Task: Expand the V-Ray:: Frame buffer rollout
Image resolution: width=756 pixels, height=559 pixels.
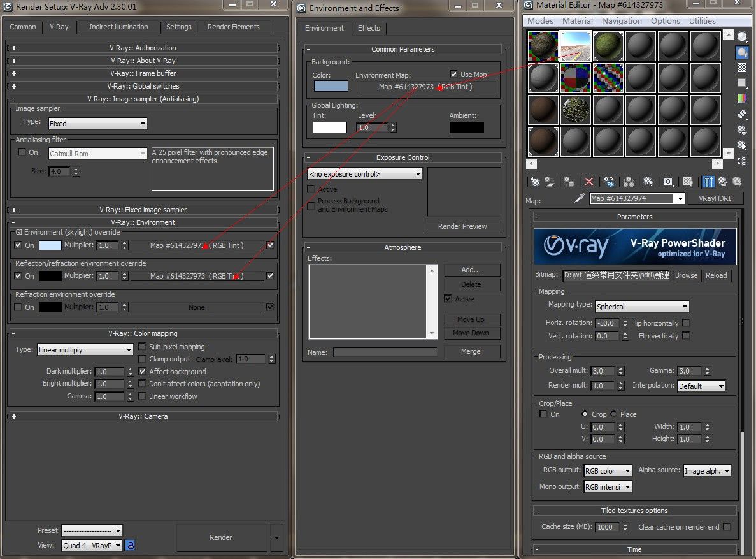Action: click(x=143, y=73)
